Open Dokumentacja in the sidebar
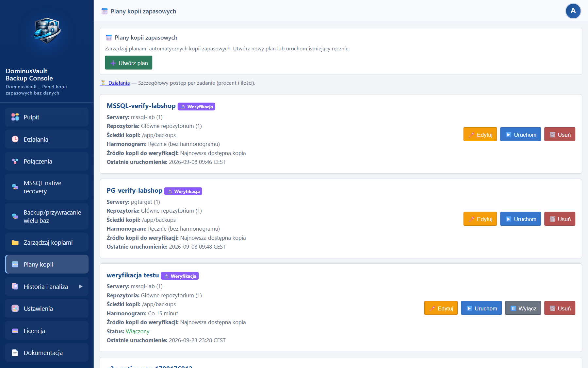The height and width of the screenshot is (368, 588). (x=47, y=353)
